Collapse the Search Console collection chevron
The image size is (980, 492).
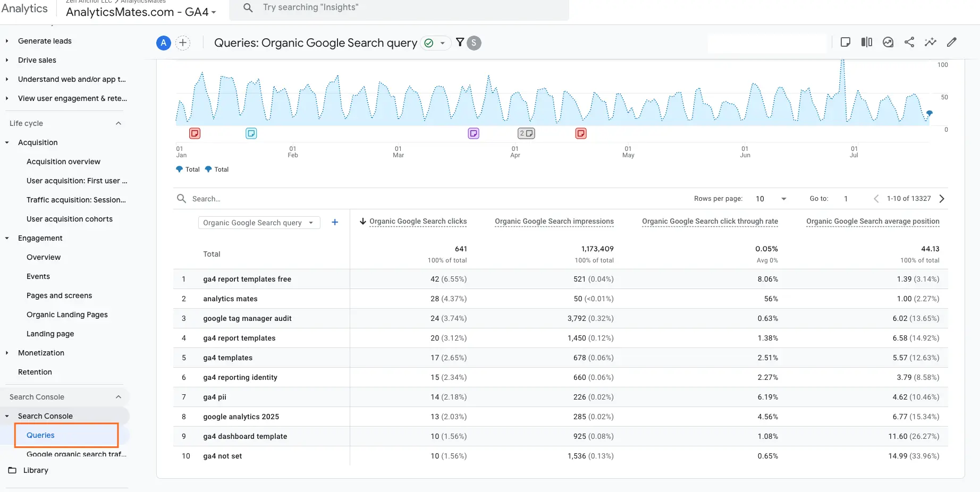click(119, 397)
